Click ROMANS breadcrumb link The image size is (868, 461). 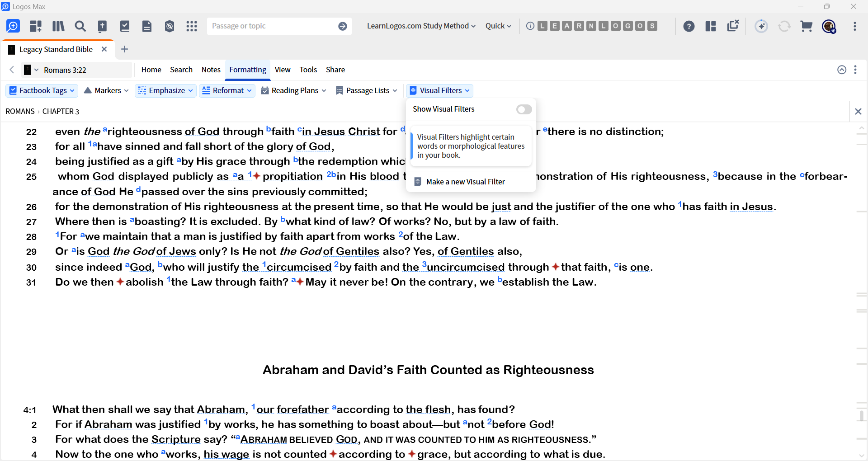pyautogui.click(x=20, y=111)
